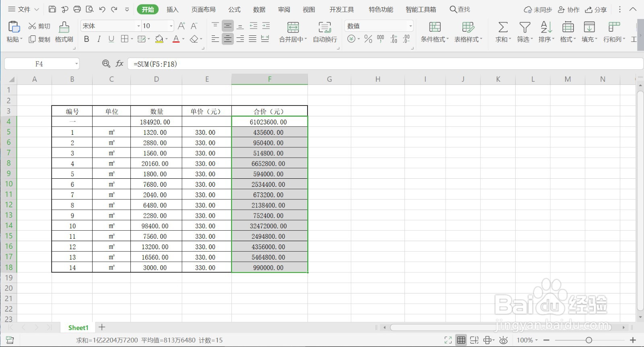Image resolution: width=644 pixels, height=347 pixels.
Task: Toggle vertical middle alignment
Action: point(228,26)
